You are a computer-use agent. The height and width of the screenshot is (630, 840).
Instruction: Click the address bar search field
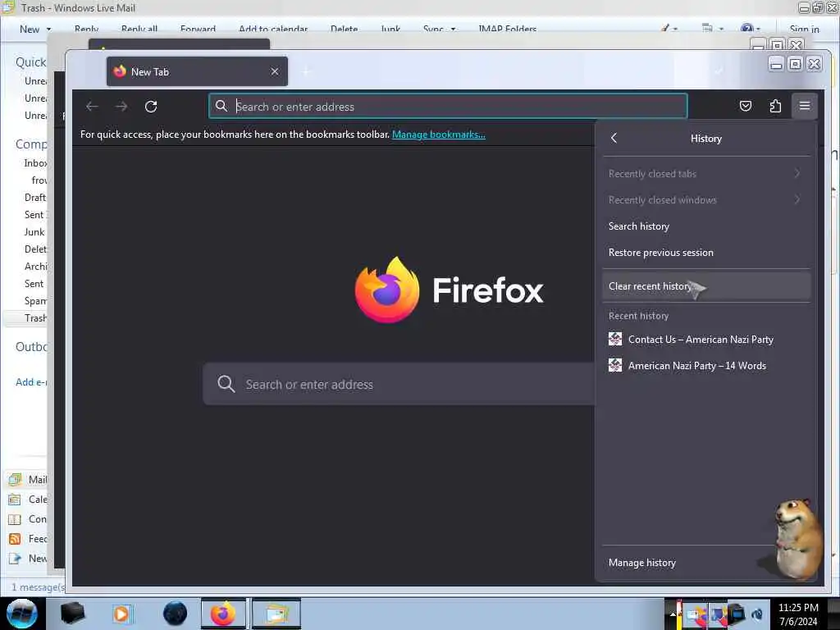448,106
